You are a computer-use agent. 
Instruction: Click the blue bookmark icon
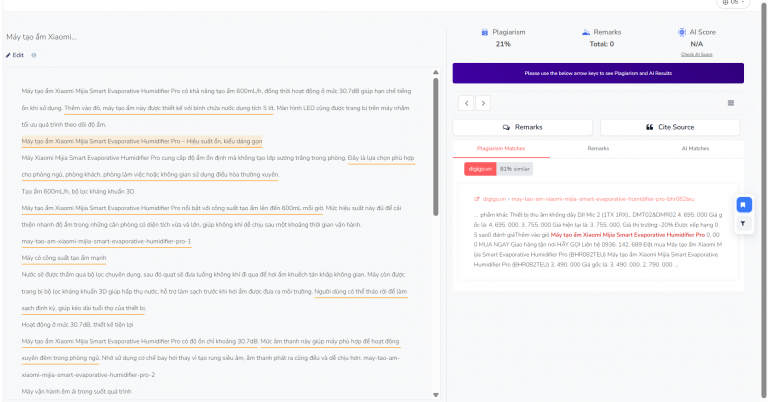pos(743,205)
